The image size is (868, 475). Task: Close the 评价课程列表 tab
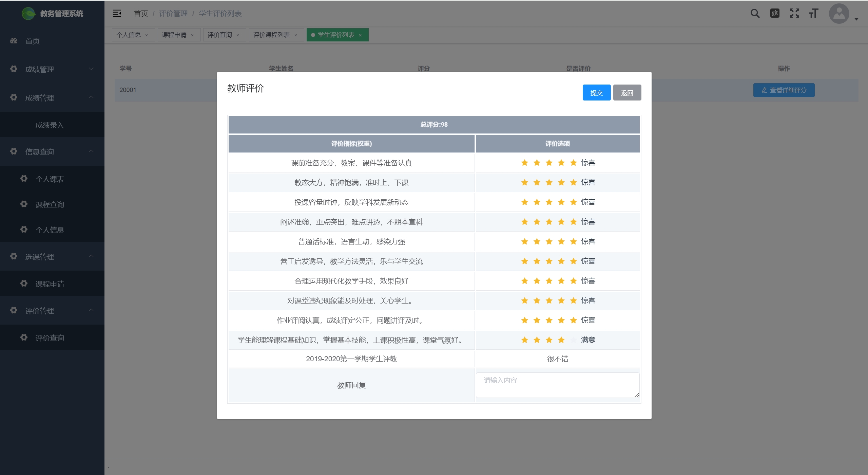point(296,35)
